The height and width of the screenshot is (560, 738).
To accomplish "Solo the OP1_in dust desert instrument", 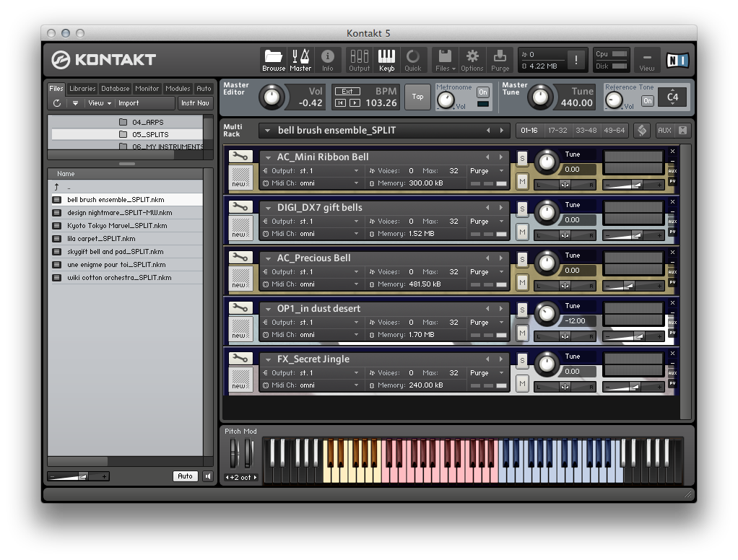I will (522, 310).
